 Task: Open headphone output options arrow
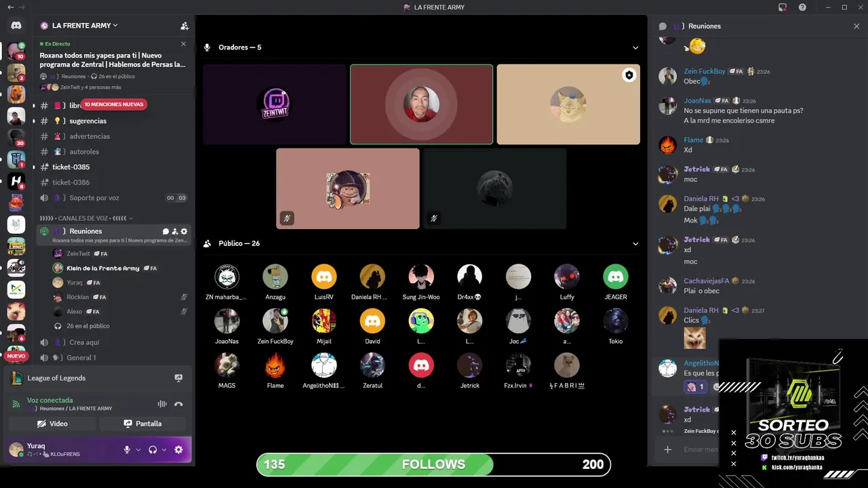point(164,449)
